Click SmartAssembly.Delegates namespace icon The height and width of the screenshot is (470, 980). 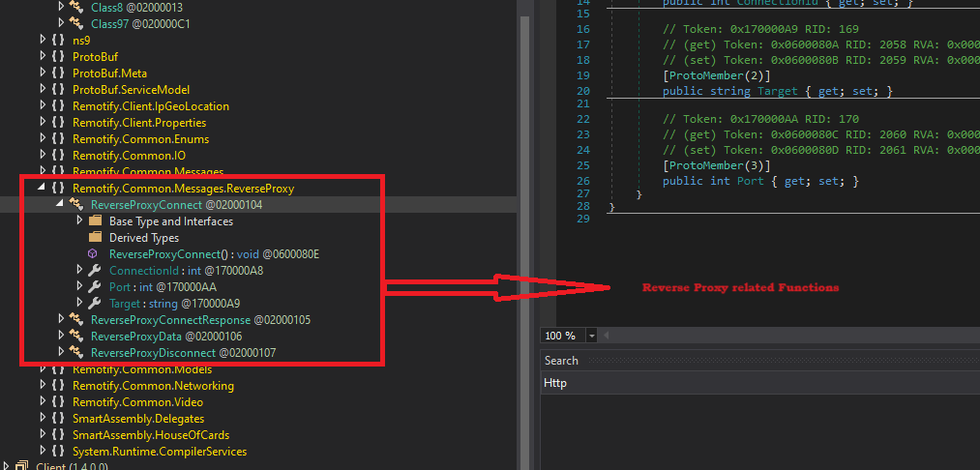pyautogui.click(x=58, y=418)
